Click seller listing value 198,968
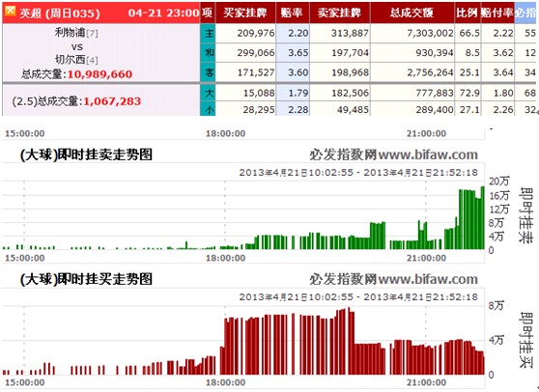The width and height of the screenshot is (539, 392). click(x=350, y=72)
